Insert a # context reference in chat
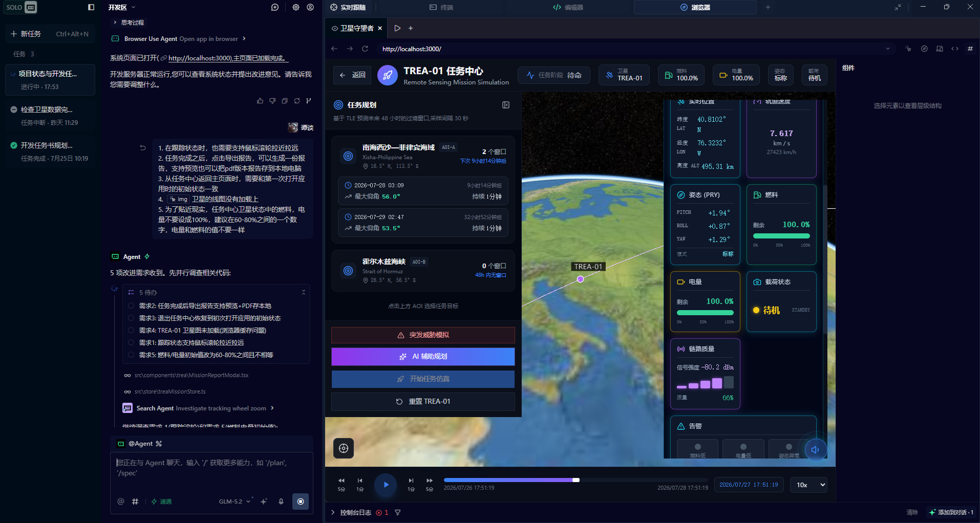Screen dimensions: 980x523 tap(135, 502)
